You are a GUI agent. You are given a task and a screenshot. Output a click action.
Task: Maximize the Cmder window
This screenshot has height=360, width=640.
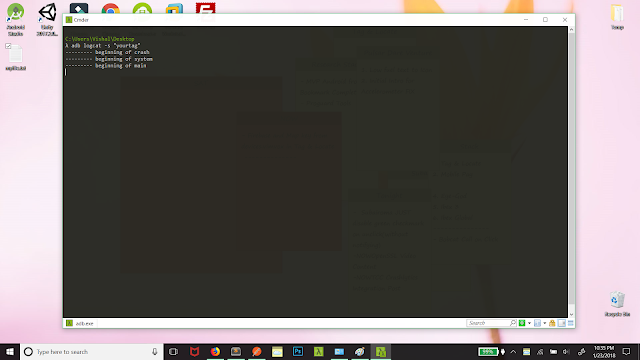point(545,20)
